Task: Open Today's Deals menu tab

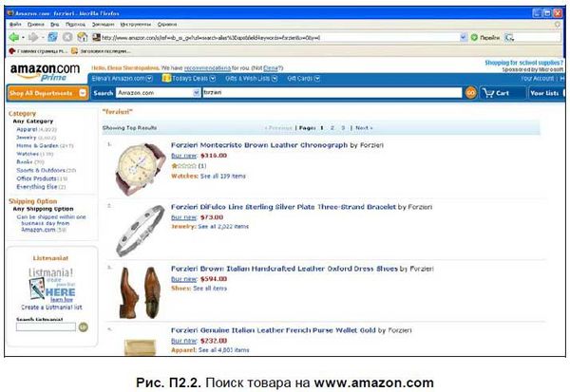Action: coord(189,79)
